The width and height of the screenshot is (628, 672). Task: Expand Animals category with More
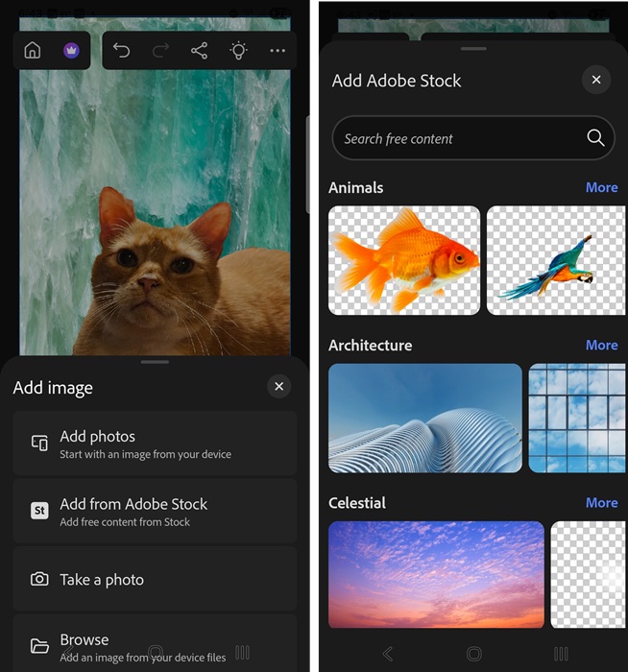601,187
